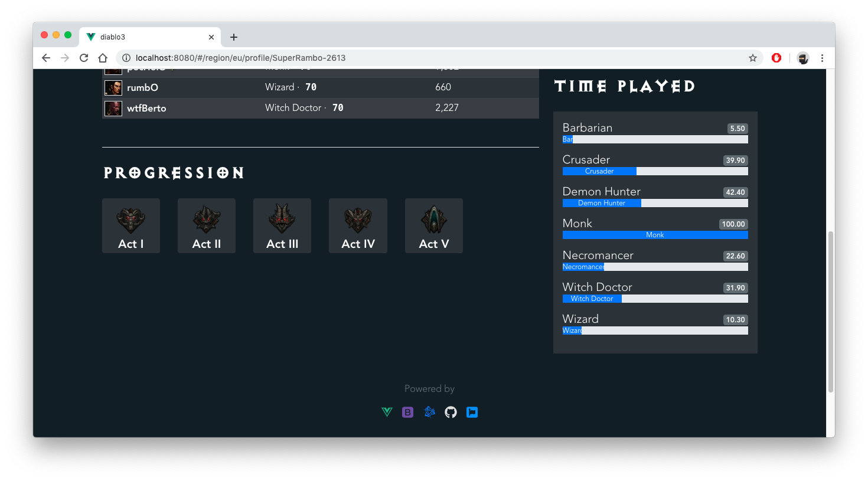868x481 pixels.
Task: Select the diablo3 browser tab
Action: coord(151,37)
